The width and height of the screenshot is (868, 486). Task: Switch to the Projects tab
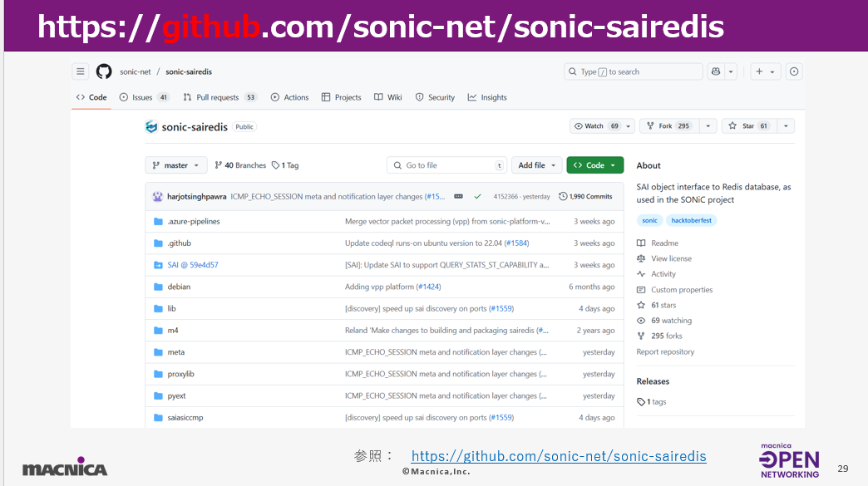pos(342,97)
